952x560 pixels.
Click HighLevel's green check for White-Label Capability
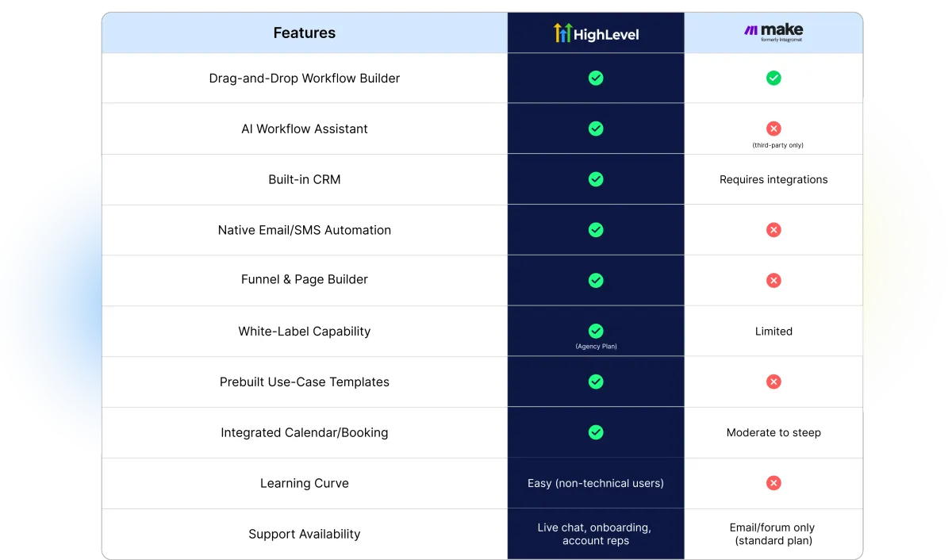[x=596, y=331]
